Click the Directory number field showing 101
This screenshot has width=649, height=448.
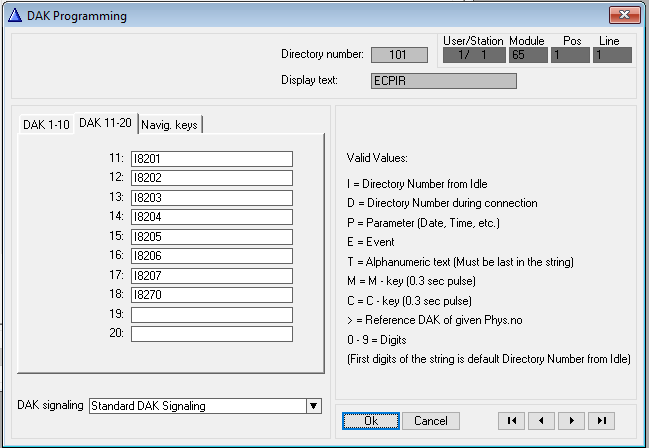pos(399,55)
